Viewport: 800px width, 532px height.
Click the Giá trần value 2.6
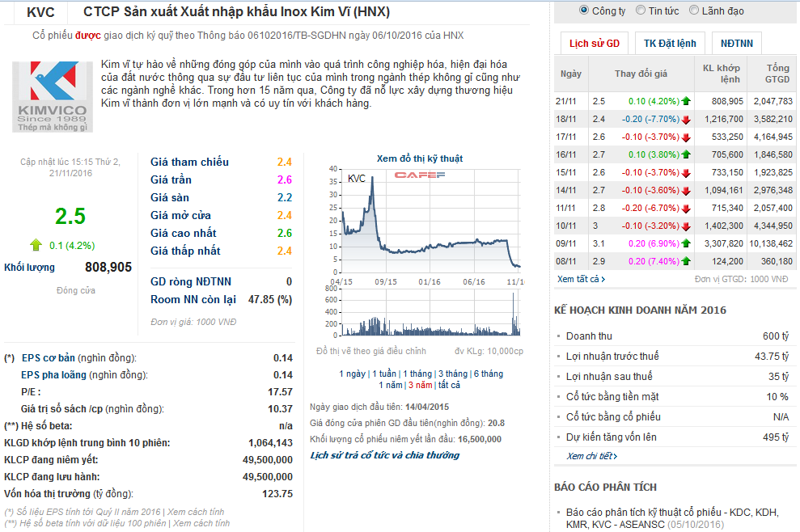[284, 179]
